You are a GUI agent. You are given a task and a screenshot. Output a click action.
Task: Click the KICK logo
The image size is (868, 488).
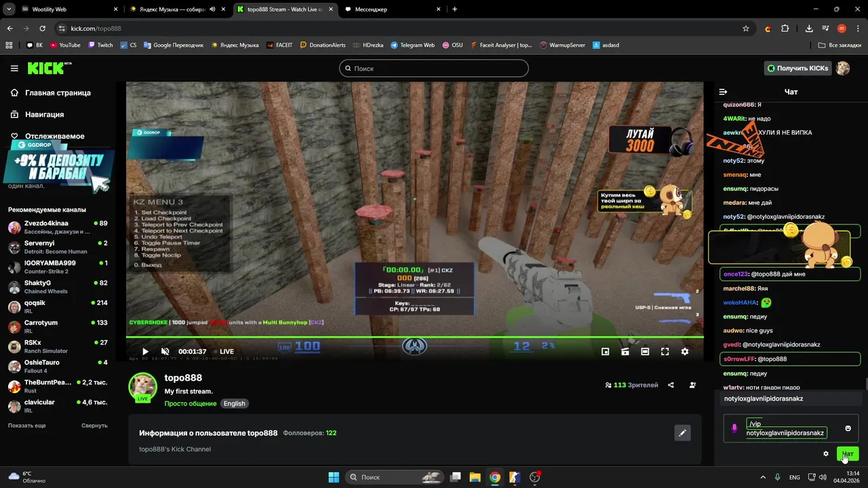click(49, 68)
